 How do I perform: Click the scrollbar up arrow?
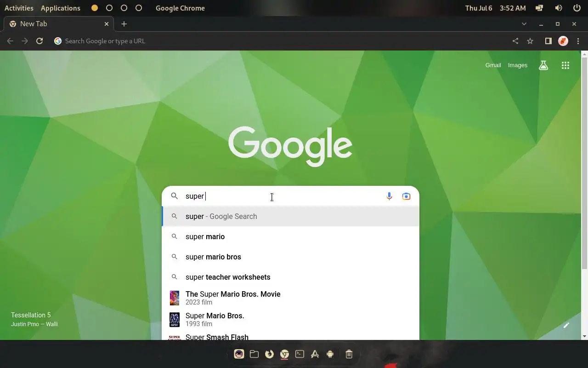[x=584, y=54]
